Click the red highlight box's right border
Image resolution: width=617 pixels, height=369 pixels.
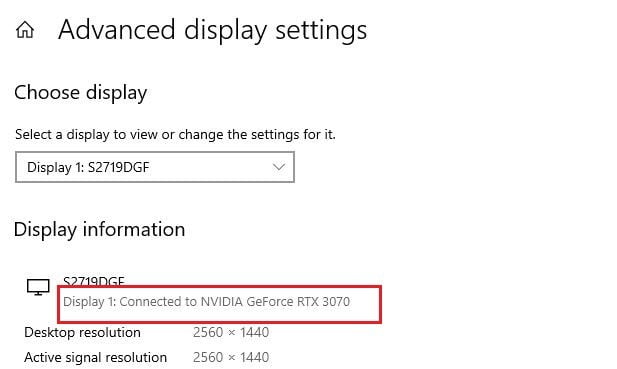point(380,304)
